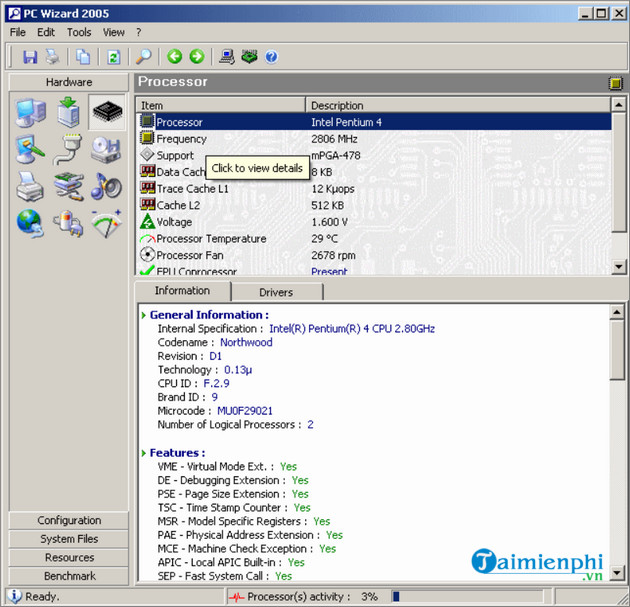Select the System Summary computer icon
The image size is (630, 607).
[31, 112]
